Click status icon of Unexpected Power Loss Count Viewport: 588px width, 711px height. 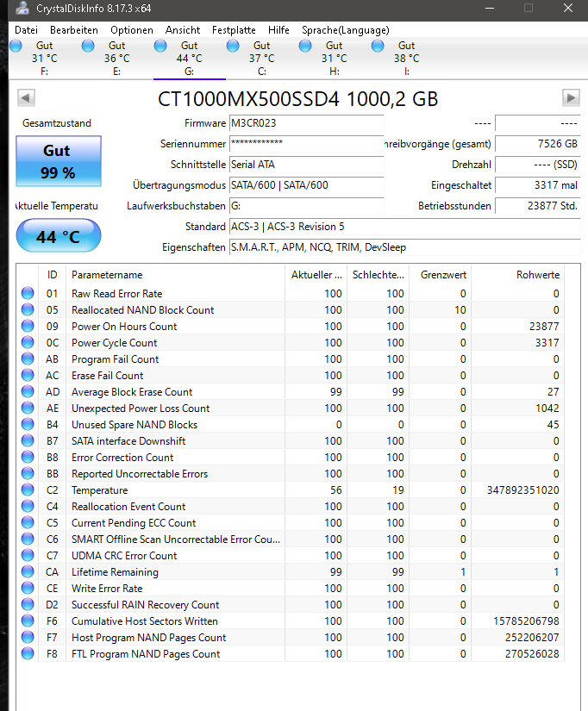pos(28,408)
